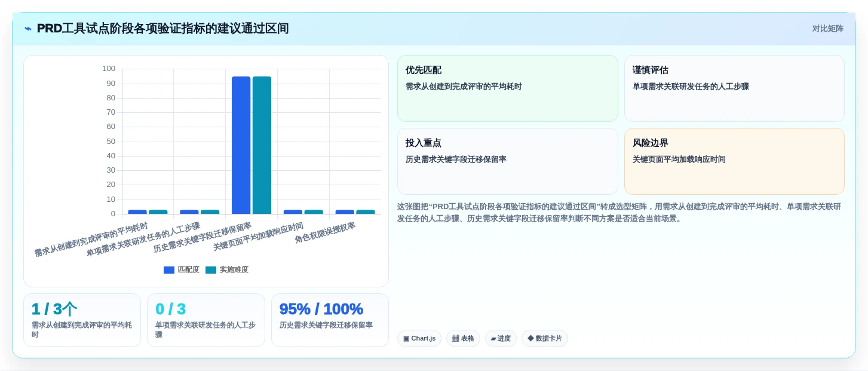Screen dimensions: 868x371
Task: Click the teal 实施难度 legend color box
Action: [x=211, y=270]
